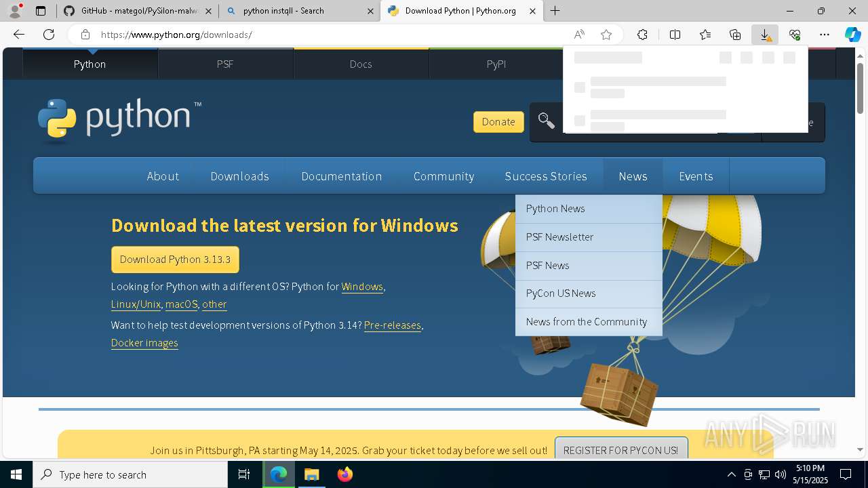Open Microsoft Edge taskbar icon

(279, 474)
